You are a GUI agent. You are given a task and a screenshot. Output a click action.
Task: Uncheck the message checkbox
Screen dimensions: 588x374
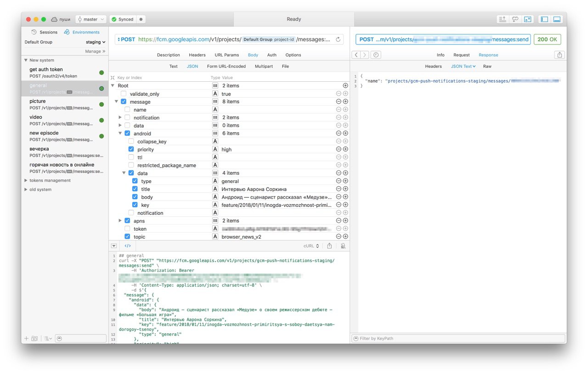[124, 102]
